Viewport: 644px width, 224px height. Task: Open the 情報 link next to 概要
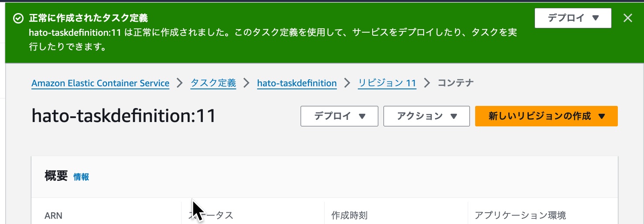(81, 177)
